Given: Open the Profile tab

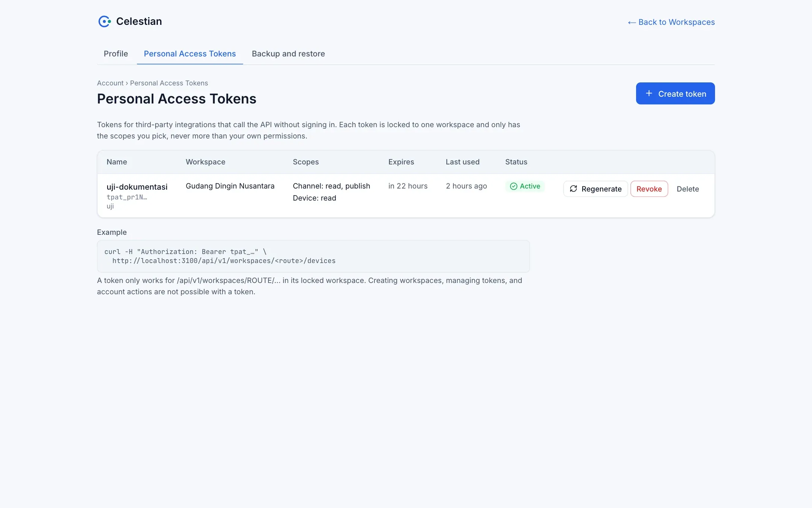Looking at the screenshot, I should tap(116, 54).
